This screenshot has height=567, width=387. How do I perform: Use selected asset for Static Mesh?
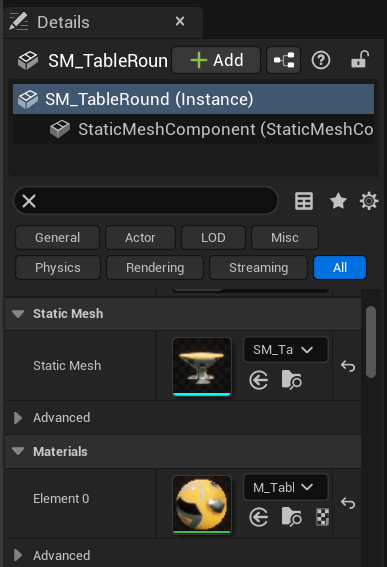259,380
